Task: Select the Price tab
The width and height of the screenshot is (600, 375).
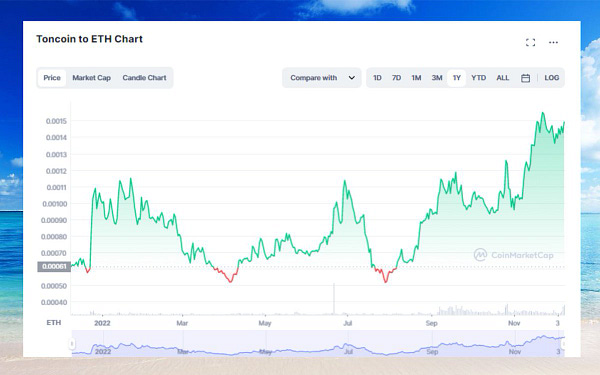Action: 52,78
